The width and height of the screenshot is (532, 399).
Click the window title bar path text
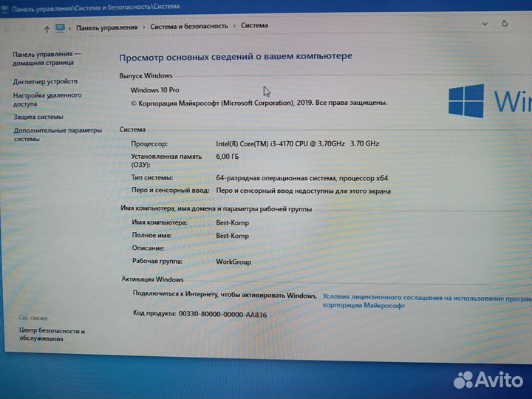(x=95, y=8)
